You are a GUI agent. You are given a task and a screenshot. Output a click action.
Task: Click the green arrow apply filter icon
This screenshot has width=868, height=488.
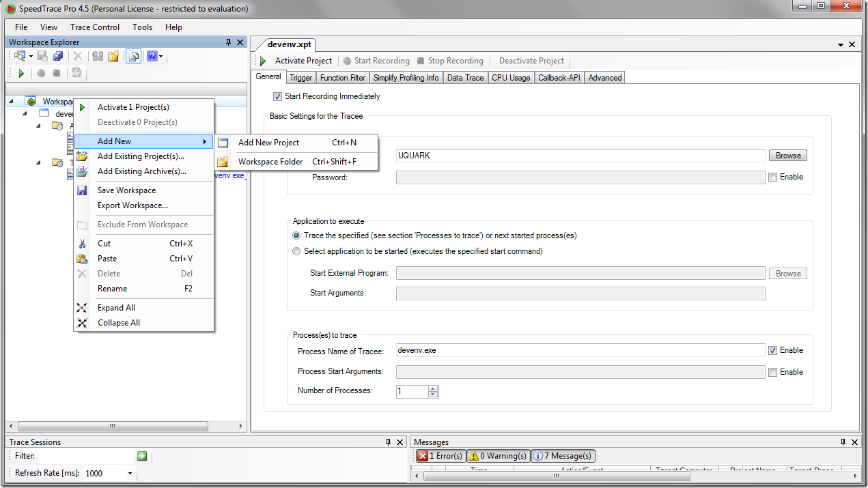[142, 456]
